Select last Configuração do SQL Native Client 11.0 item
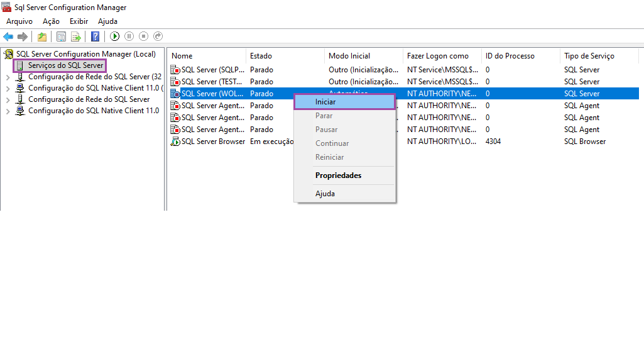The height and width of the screenshot is (339, 644). [x=94, y=111]
